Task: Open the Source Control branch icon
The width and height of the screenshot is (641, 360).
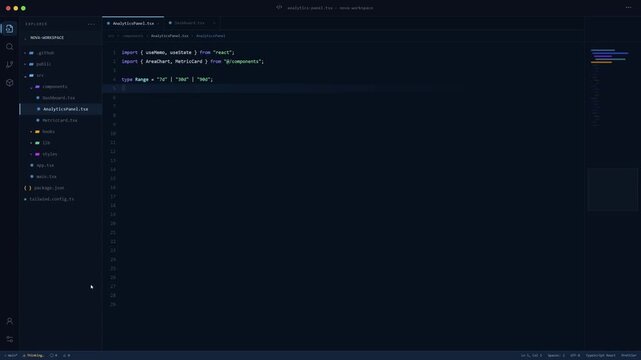Action: [9, 65]
